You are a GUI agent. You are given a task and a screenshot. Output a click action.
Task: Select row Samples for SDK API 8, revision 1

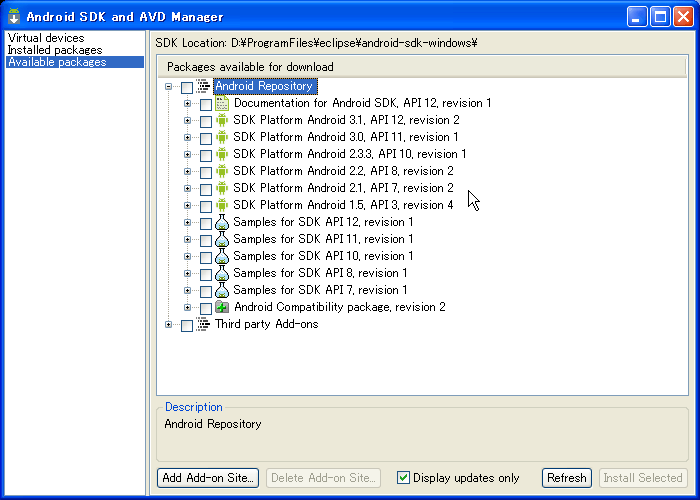coord(320,273)
